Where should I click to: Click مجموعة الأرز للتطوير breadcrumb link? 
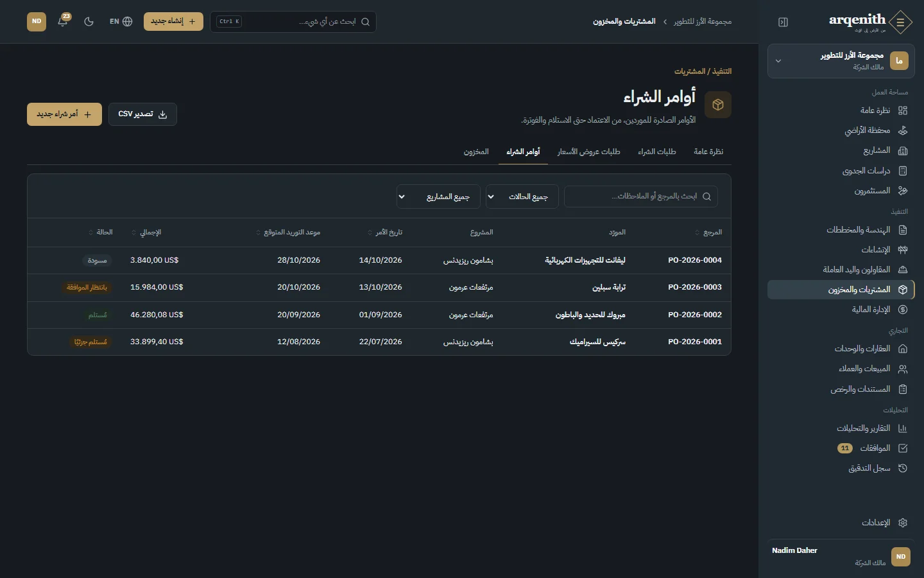[x=703, y=22]
